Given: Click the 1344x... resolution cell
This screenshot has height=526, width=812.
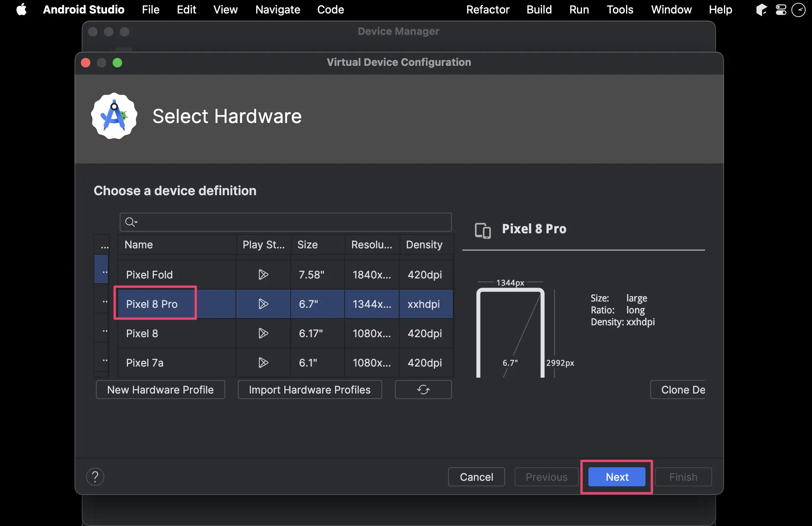Looking at the screenshot, I should click(x=372, y=304).
